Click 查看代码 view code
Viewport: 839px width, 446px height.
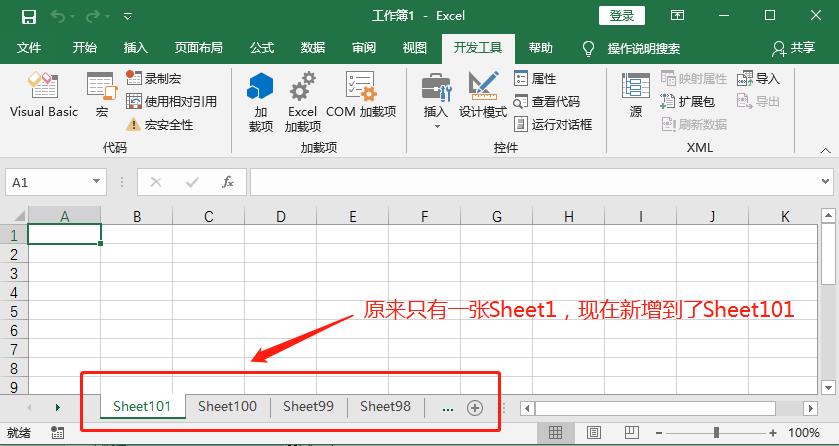coord(547,102)
